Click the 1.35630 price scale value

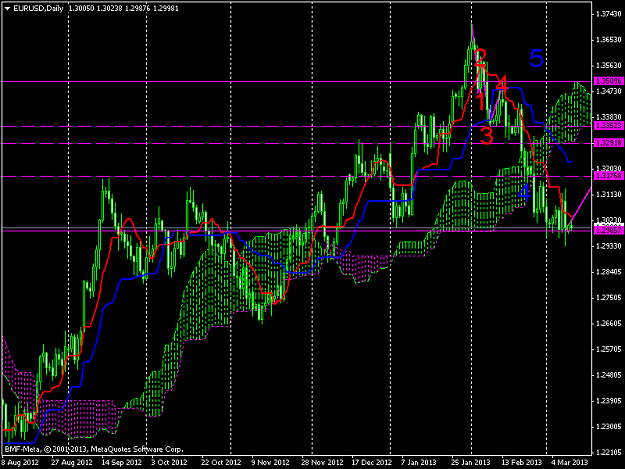609,66
